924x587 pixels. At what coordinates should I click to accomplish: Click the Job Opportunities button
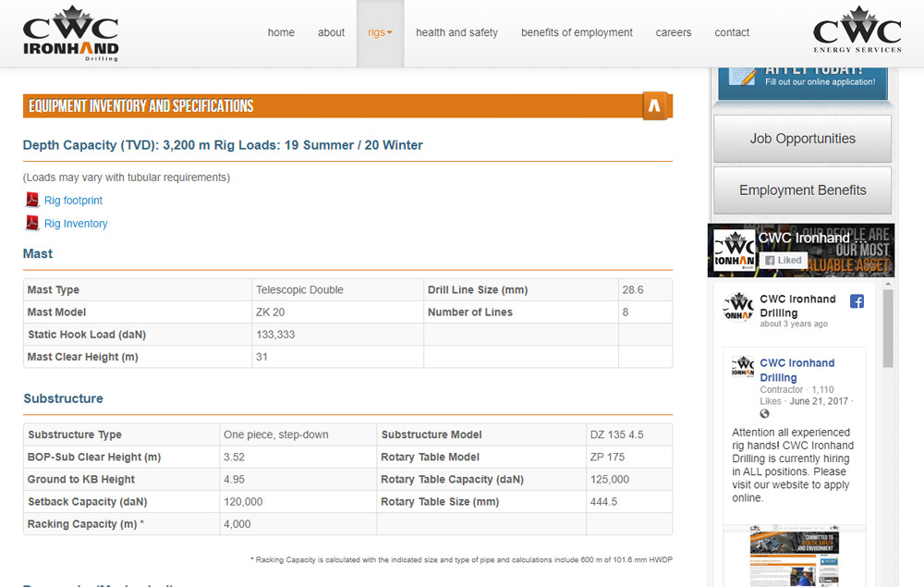click(x=803, y=139)
